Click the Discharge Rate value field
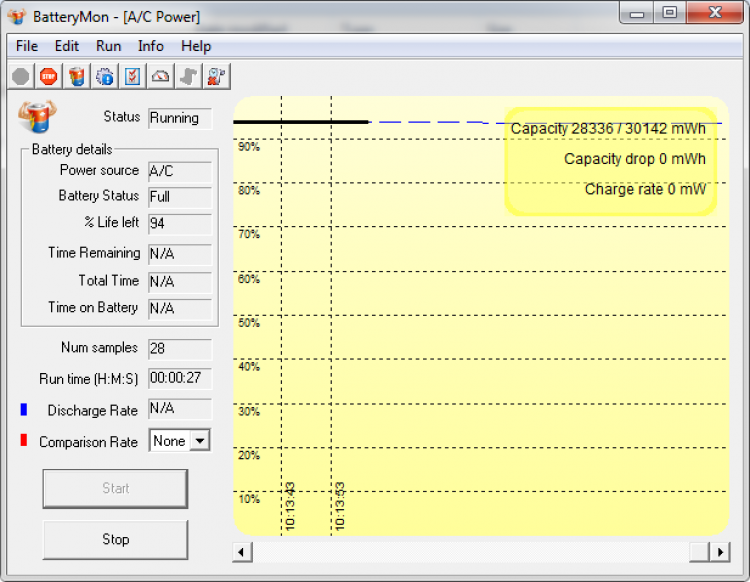 tap(180, 409)
